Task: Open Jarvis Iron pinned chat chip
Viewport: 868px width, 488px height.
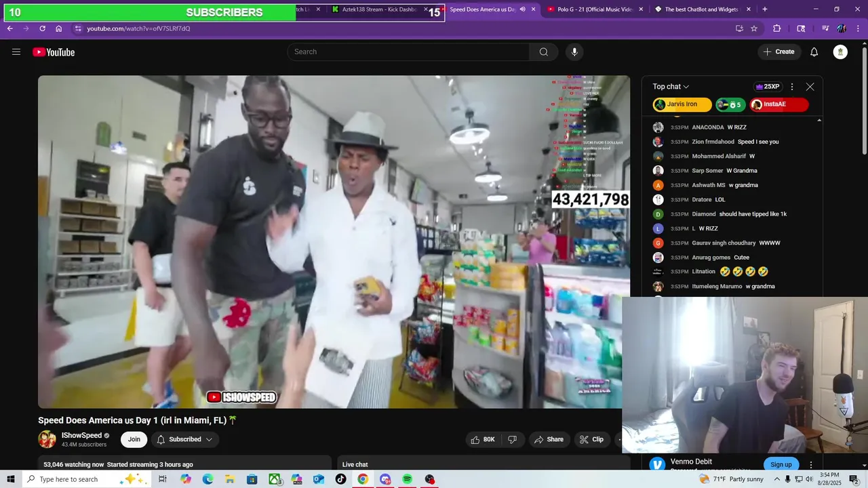Action: 682,104
